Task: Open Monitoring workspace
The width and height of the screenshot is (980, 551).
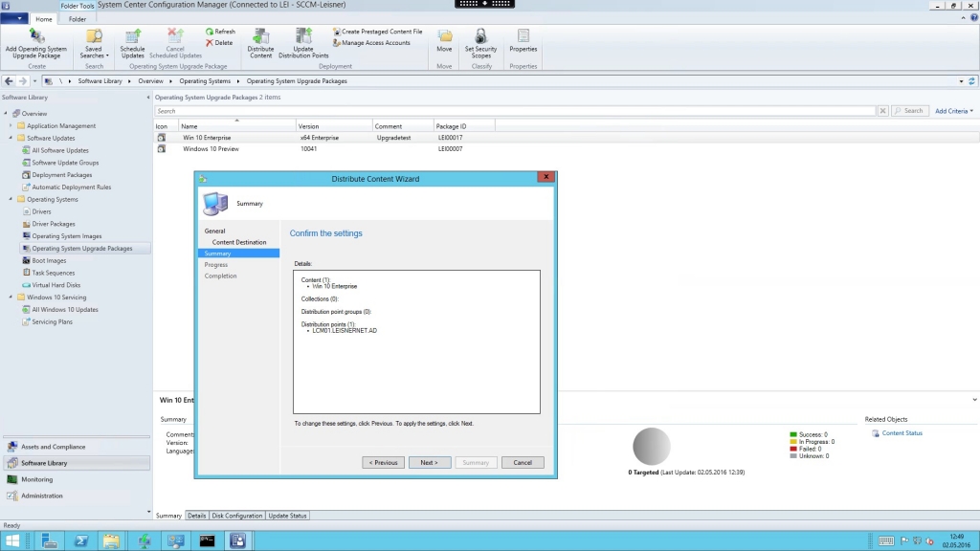Action: click(x=77, y=479)
